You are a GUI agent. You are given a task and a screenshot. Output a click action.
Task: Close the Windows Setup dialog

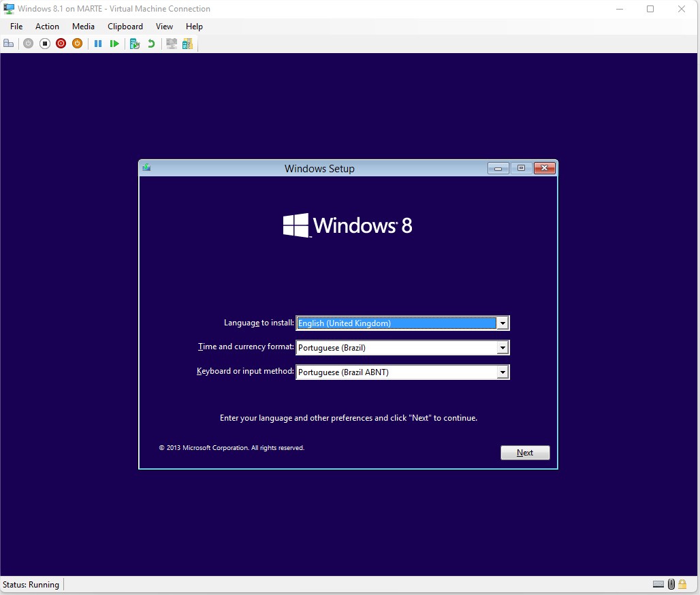click(545, 168)
